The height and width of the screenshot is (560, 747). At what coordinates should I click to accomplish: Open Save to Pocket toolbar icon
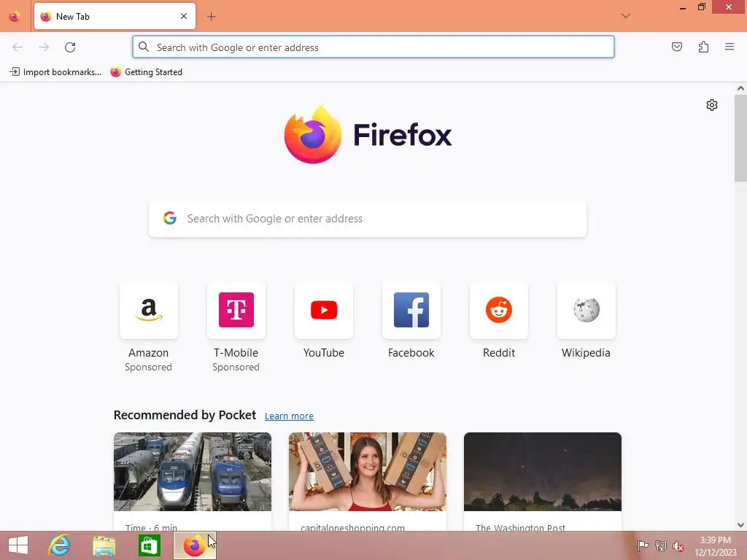[x=676, y=47]
